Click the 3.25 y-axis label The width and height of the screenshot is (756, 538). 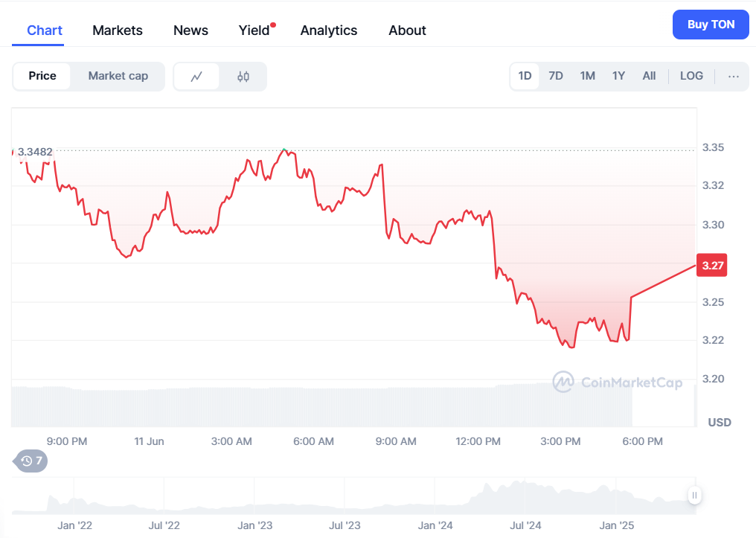pos(713,302)
